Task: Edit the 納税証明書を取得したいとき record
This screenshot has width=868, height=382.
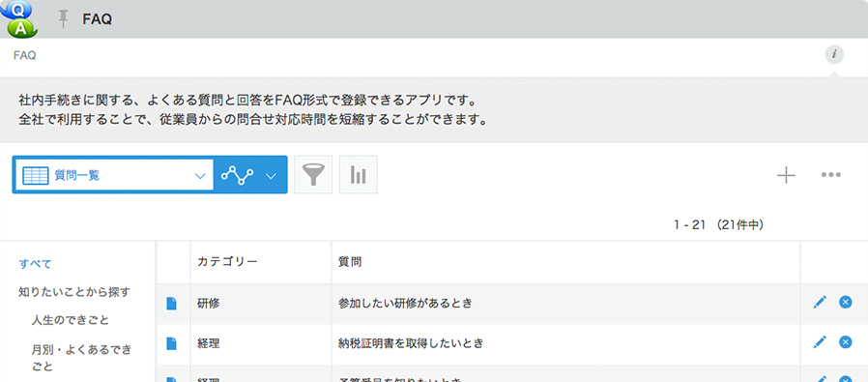Action: (x=820, y=342)
